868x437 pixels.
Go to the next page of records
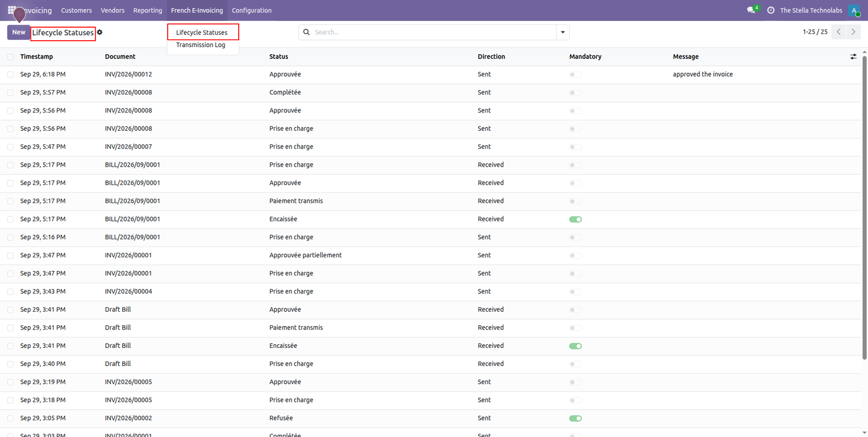[853, 32]
